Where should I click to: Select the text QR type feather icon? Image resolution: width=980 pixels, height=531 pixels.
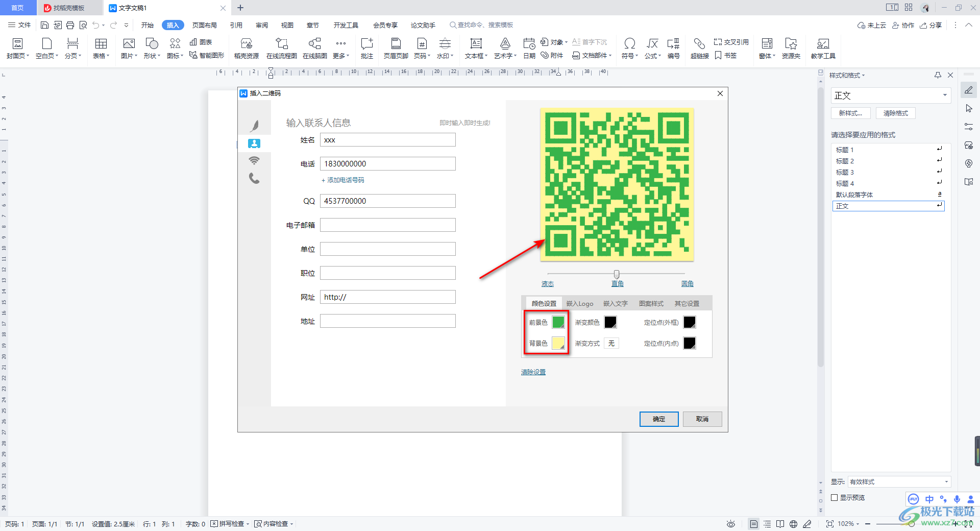[254, 126]
